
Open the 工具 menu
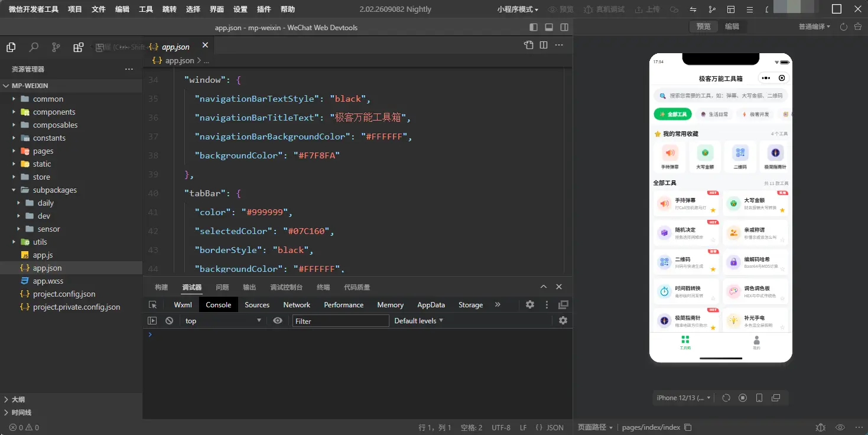coord(146,9)
